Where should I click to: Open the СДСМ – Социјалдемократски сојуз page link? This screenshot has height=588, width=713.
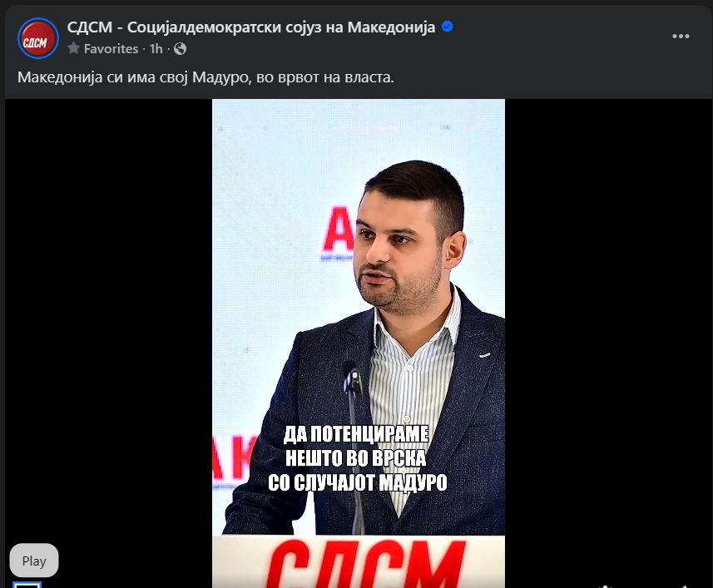pyautogui.click(x=251, y=27)
